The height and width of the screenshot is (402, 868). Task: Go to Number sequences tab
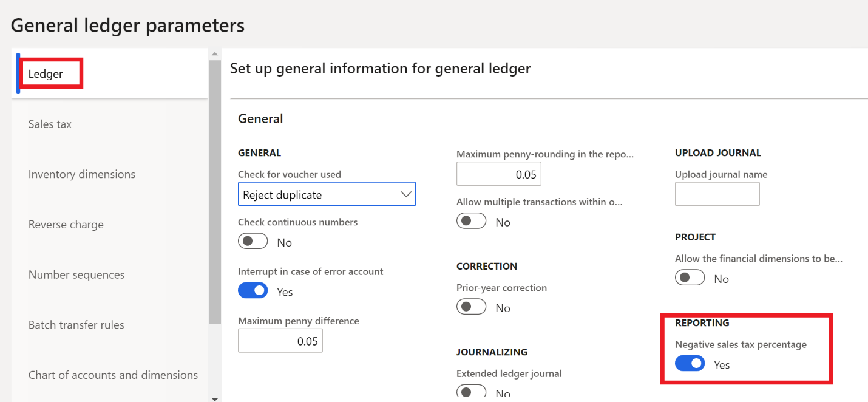click(x=76, y=275)
